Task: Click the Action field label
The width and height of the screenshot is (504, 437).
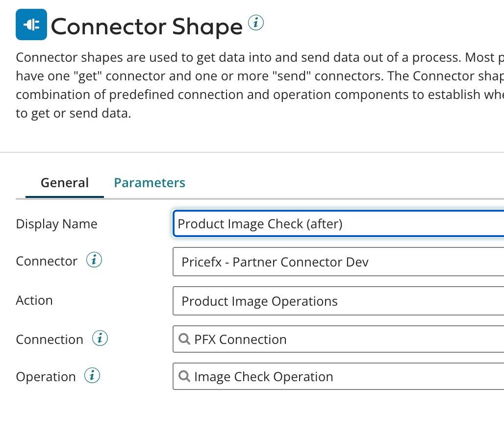Action: (x=34, y=300)
